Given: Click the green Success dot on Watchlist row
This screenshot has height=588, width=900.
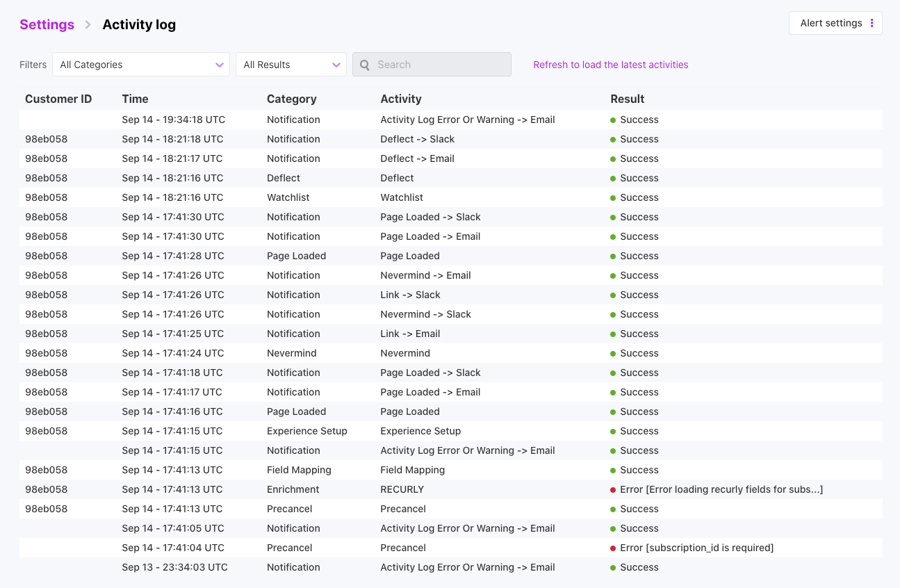Looking at the screenshot, I should (x=614, y=197).
